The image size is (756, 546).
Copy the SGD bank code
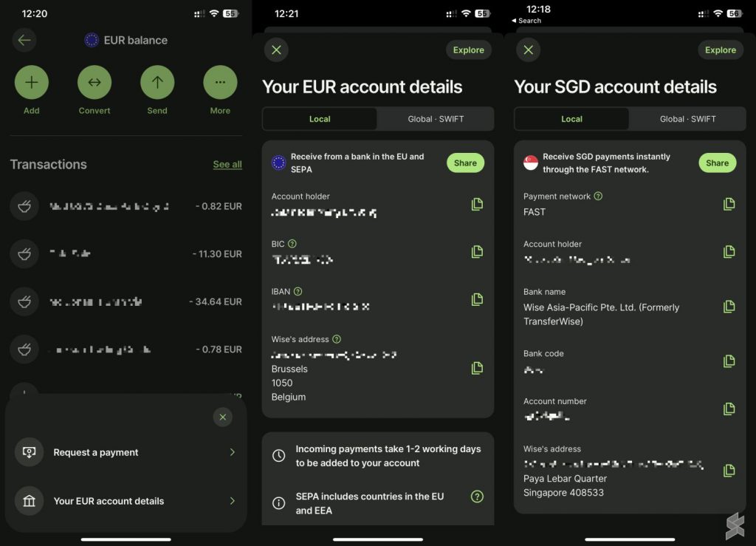(x=729, y=361)
